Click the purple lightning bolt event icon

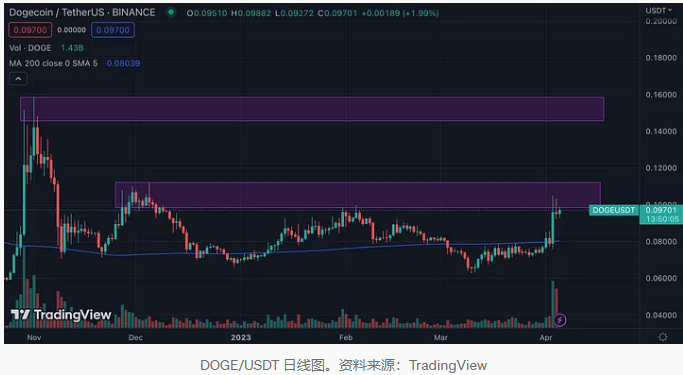tap(560, 321)
